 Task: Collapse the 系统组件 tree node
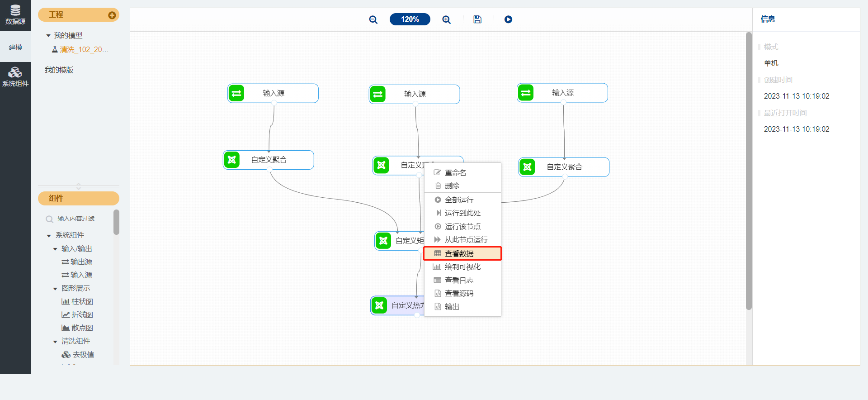click(x=49, y=236)
